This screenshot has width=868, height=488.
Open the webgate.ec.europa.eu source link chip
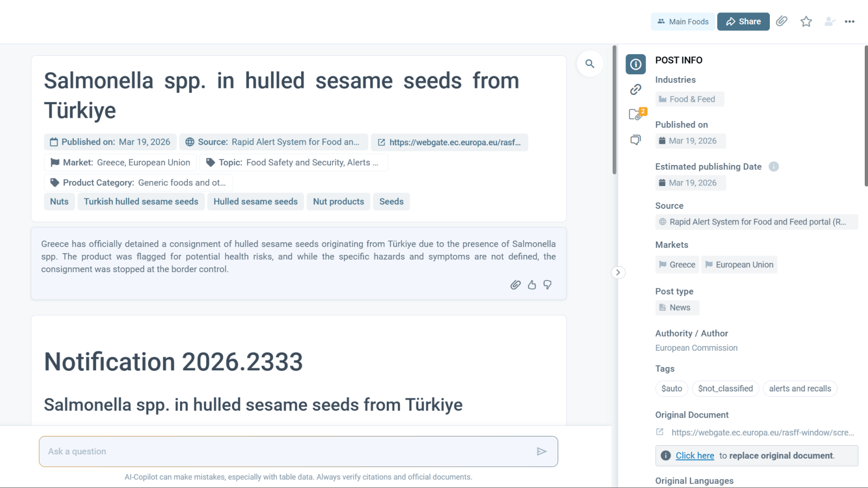click(449, 142)
